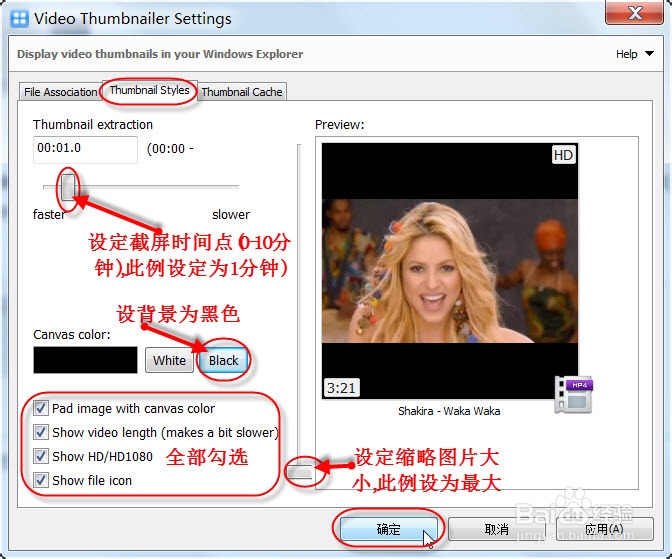Click the 应用(A) Apply button

click(604, 529)
